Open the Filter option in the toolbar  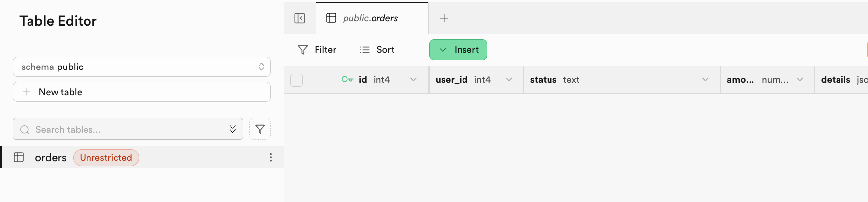pyautogui.click(x=318, y=50)
